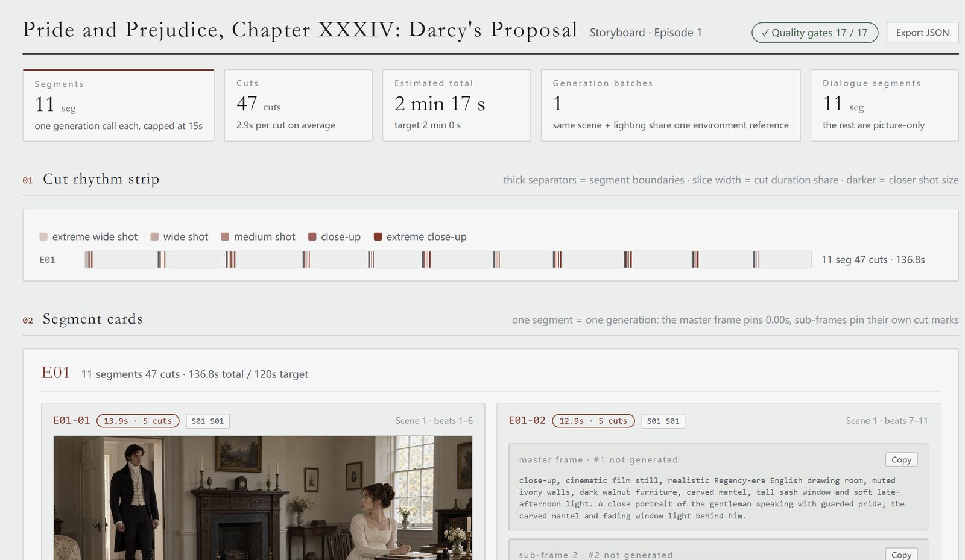Viewport: 965px width, 560px height.
Task: Click the target 2 min 0 s text
Action: point(428,125)
